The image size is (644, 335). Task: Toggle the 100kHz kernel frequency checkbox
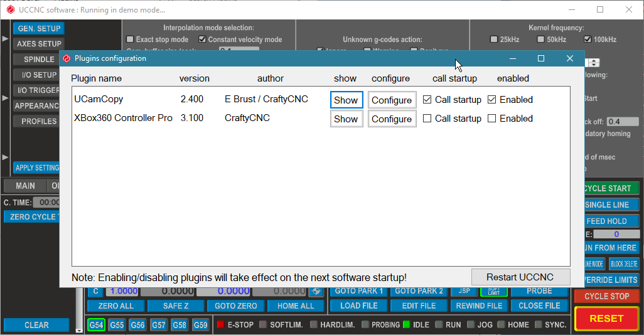[x=588, y=40]
